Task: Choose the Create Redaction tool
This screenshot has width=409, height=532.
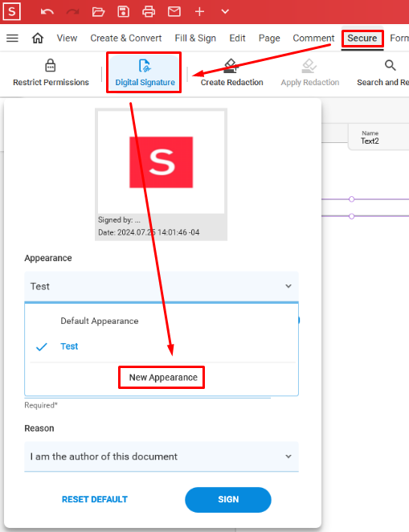Action: click(x=231, y=72)
